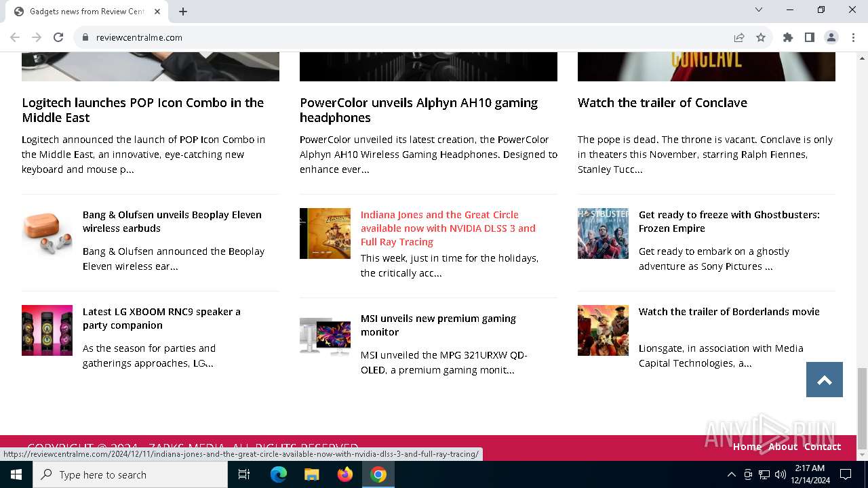Click the Borderlands poster thumbnail
This screenshot has height=488, width=868.
[603, 330]
